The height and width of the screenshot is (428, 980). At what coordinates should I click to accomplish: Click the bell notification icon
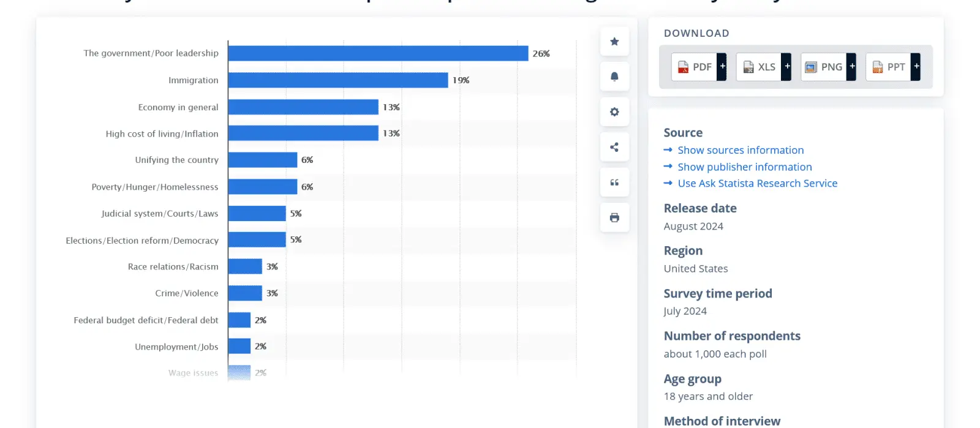[614, 77]
